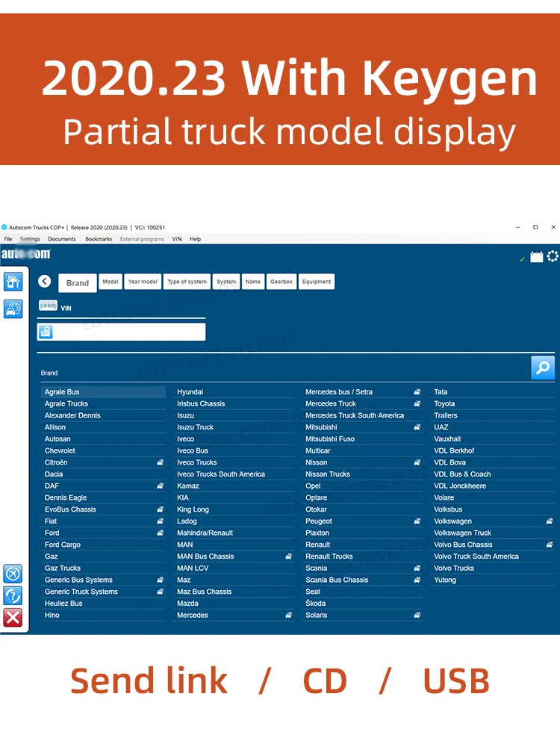Click the car icon beside Generic Truck Systems
The height and width of the screenshot is (747, 560).
coord(161,591)
